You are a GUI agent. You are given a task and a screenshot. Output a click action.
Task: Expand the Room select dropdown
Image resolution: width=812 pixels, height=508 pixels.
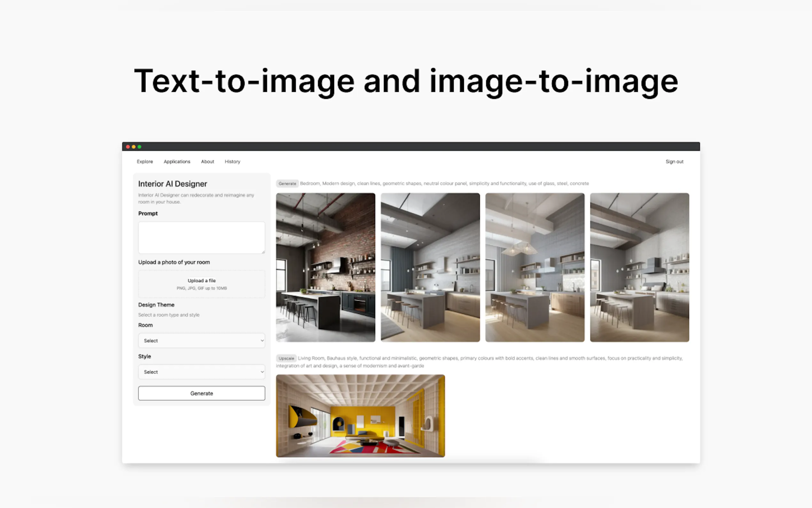(201, 340)
